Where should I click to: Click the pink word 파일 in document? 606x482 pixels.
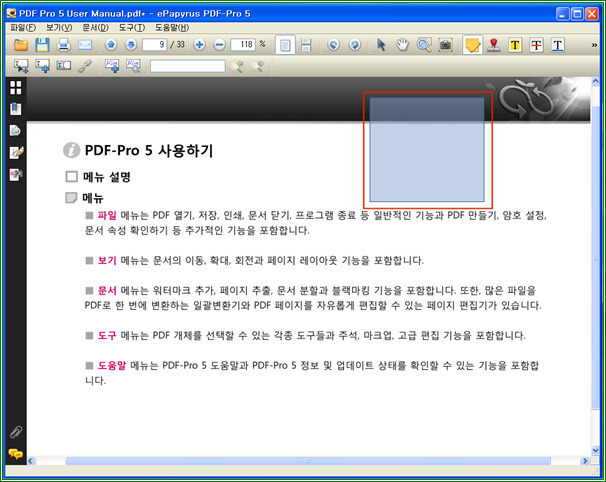(107, 215)
